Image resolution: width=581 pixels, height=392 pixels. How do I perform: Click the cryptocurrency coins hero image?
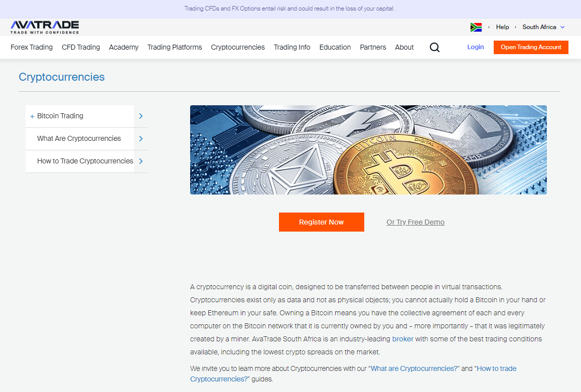pos(368,149)
